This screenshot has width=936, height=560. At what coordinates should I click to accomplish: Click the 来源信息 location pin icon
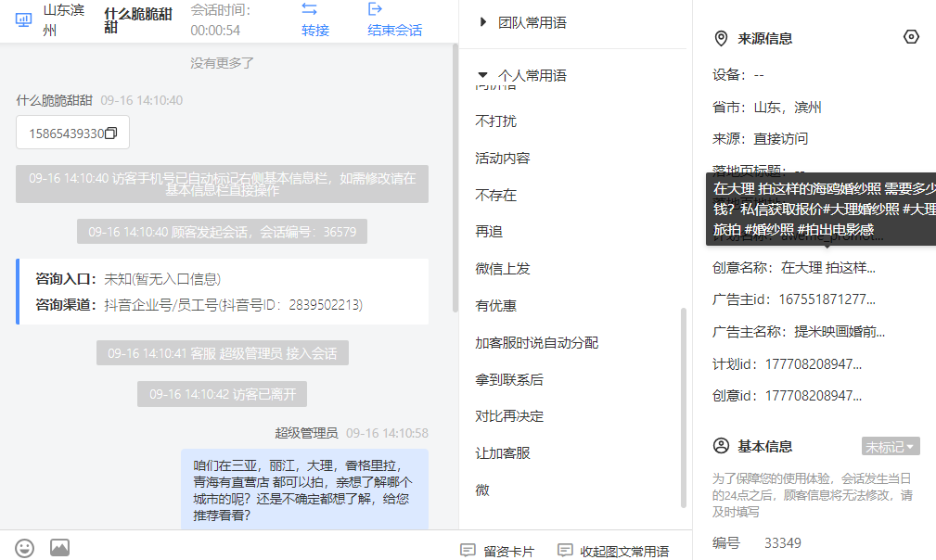(721, 39)
